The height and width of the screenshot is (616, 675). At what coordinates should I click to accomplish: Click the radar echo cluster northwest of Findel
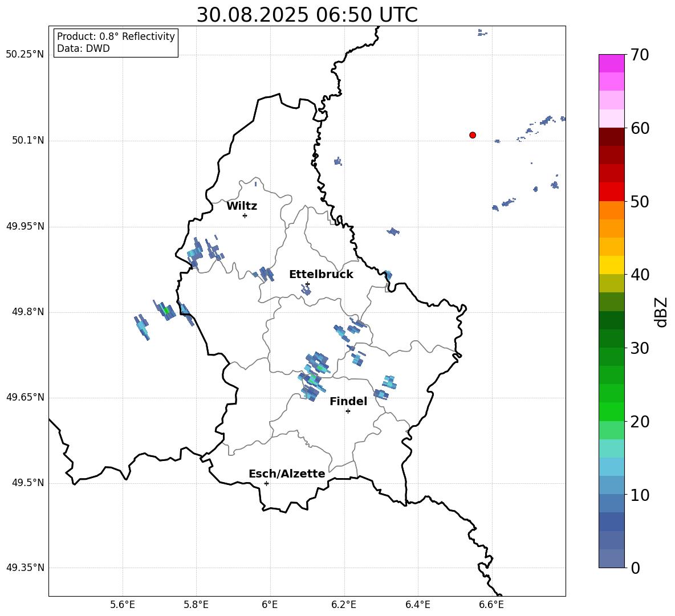pyautogui.click(x=314, y=376)
